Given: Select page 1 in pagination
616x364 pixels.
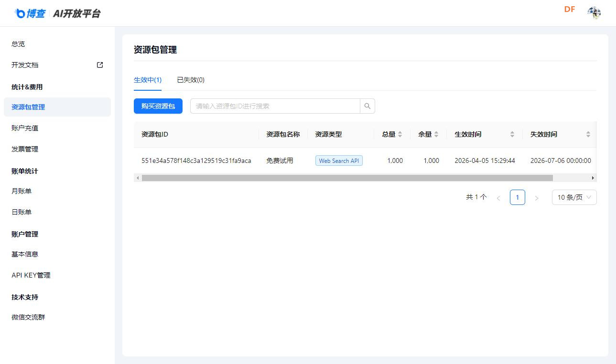Looking at the screenshot, I should coord(517,197).
